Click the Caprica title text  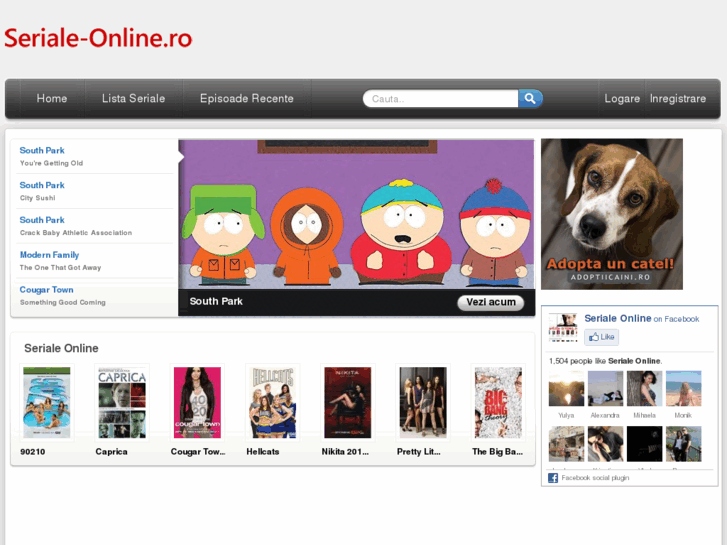tap(111, 452)
